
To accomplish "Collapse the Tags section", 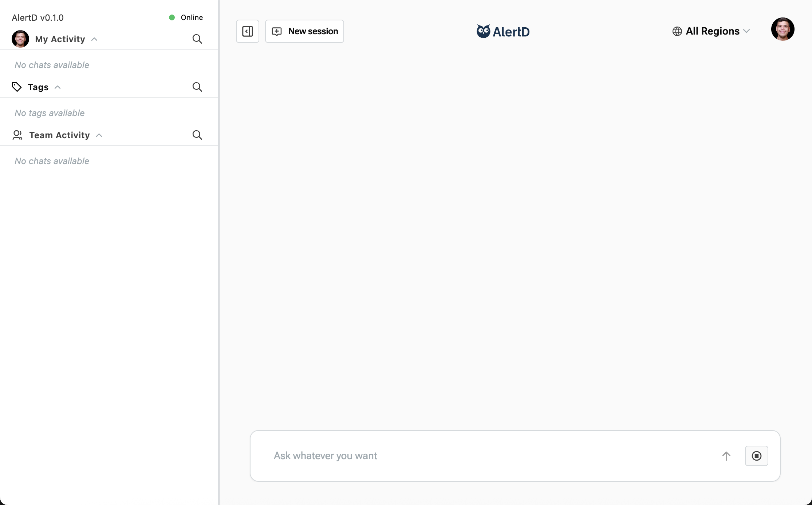I will coord(58,87).
